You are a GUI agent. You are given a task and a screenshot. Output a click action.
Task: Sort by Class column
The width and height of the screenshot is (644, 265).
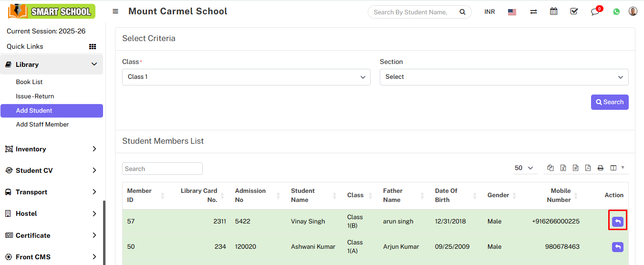pyautogui.click(x=370, y=196)
